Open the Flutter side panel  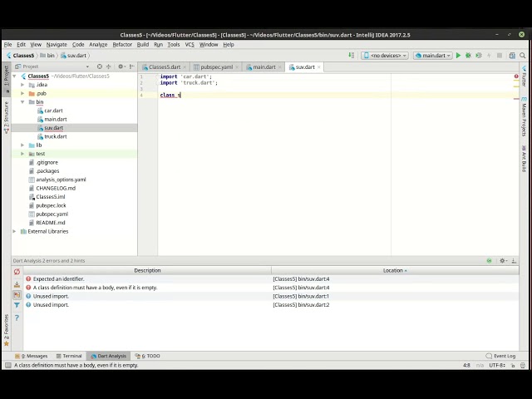click(524, 76)
